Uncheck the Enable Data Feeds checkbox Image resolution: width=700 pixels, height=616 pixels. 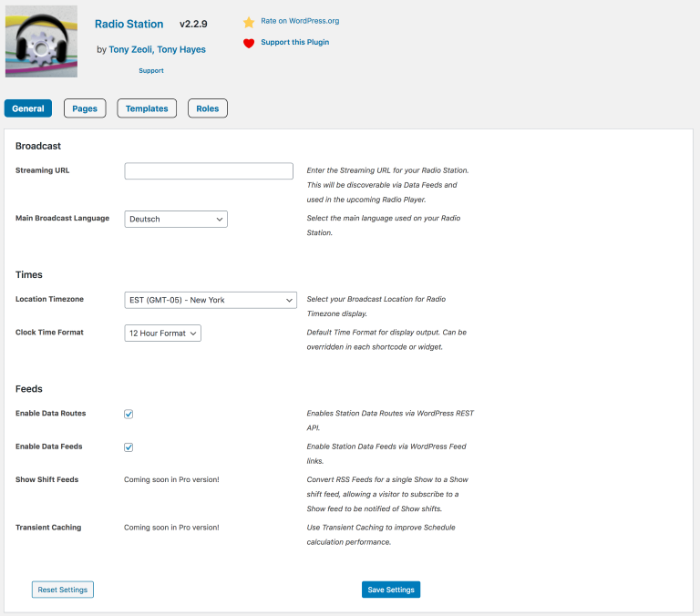pyautogui.click(x=129, y=447)
